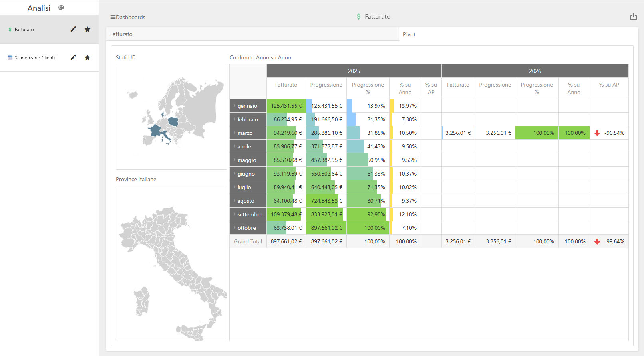Toggle favorite star for Scadenzario Clienti

click(87, 57)
